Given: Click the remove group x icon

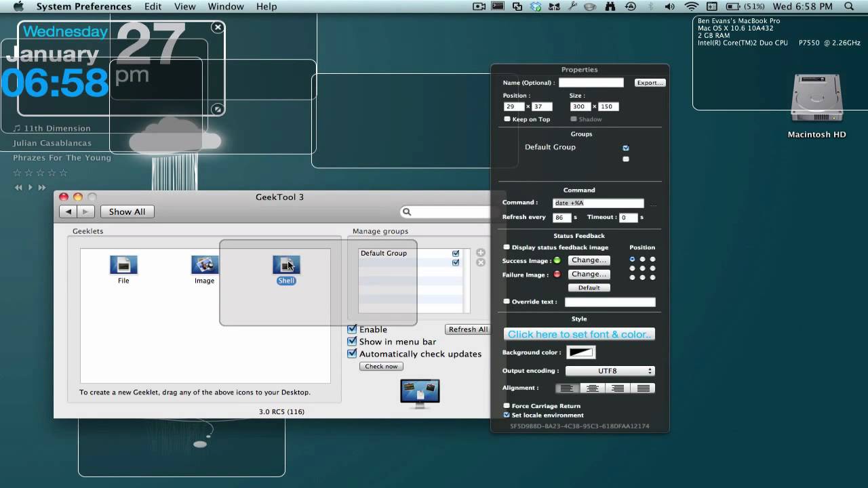Looking at the screenshot, I should coord(481,262).
